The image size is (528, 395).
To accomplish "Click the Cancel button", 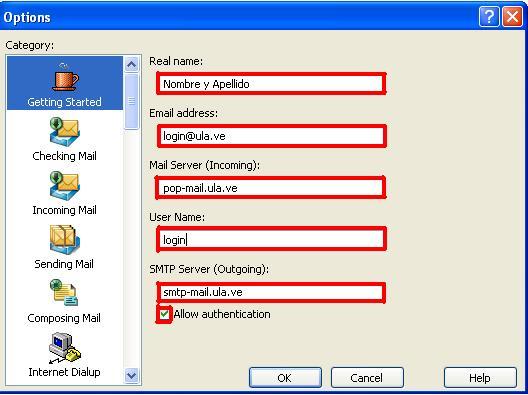I will [x=367, y=377].
